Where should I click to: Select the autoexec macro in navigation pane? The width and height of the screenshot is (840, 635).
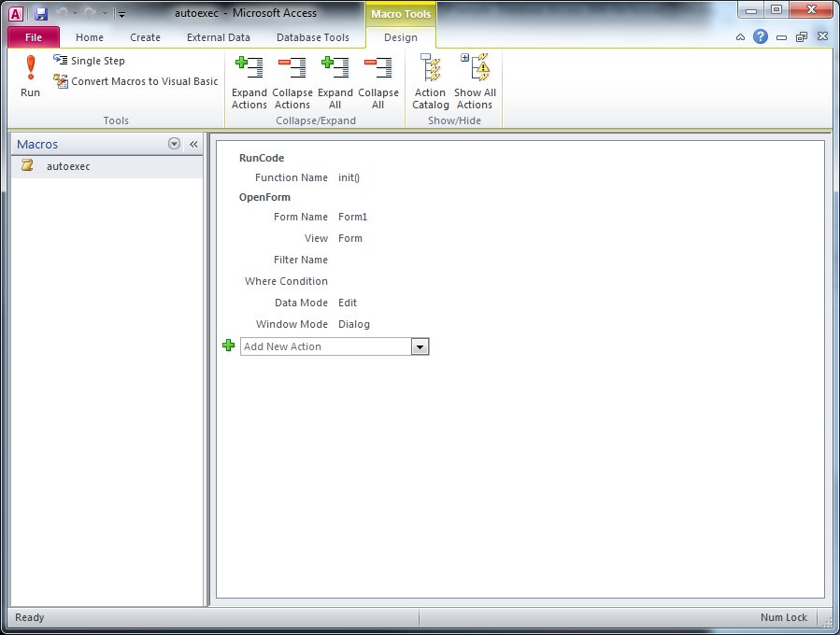107,166
